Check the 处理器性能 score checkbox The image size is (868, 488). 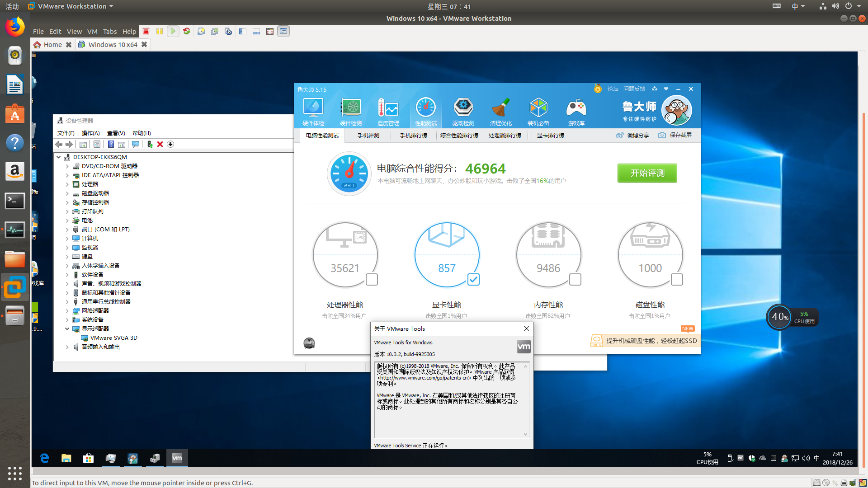coord(372,280)
